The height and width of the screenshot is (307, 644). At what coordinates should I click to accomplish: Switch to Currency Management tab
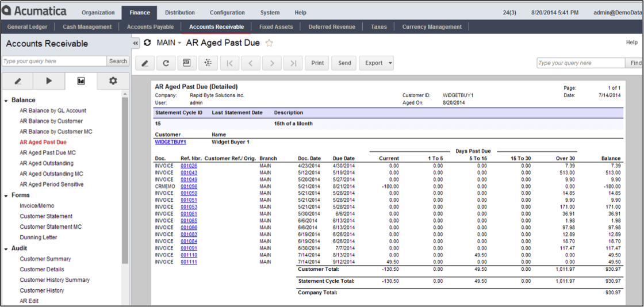432,26
